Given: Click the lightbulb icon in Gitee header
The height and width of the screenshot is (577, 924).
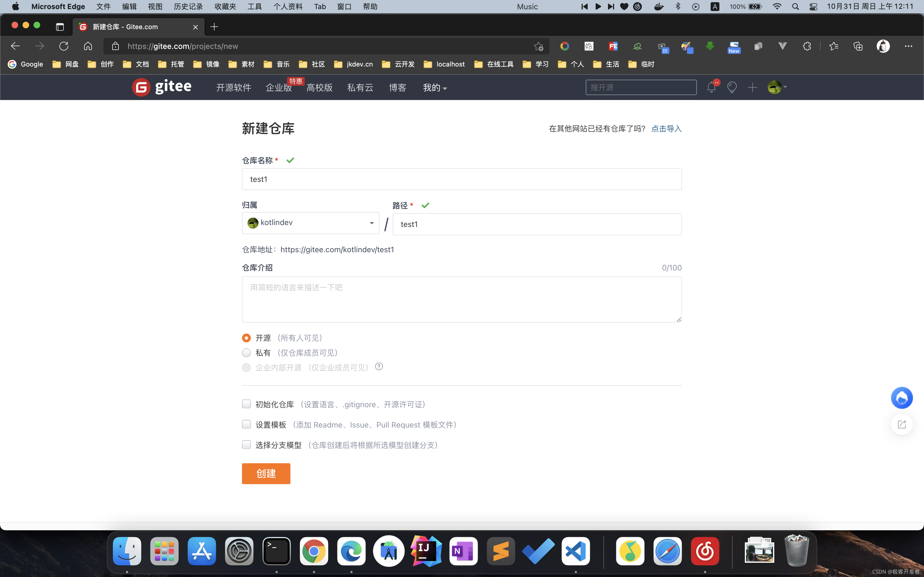Looking at the screenshot, I should coord(732,87).
